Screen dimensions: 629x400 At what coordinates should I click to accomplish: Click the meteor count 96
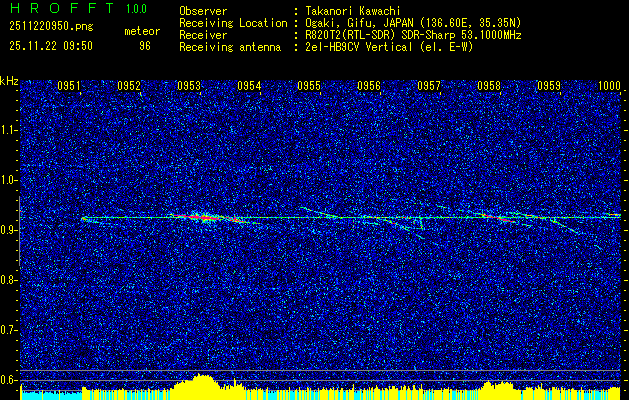coord(145,46)
